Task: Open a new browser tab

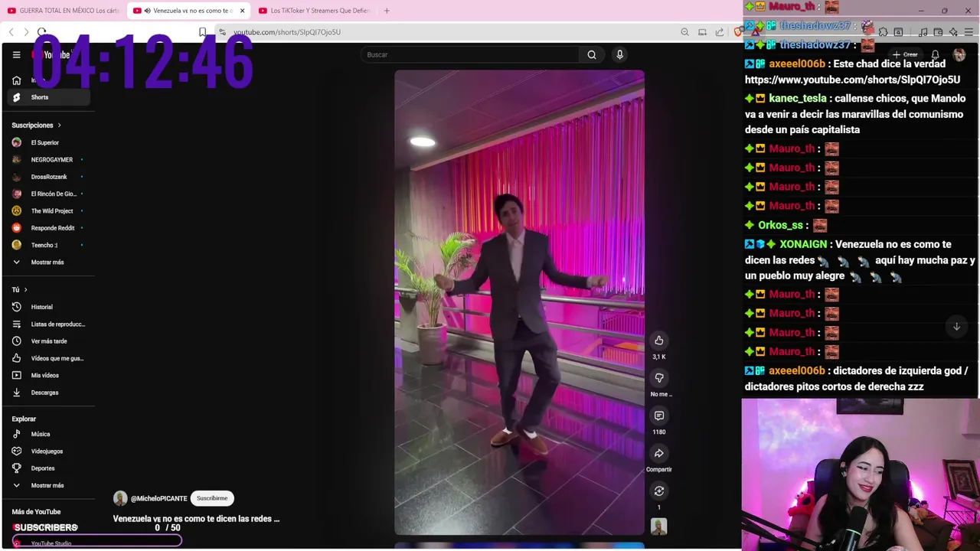Action: point(387,11)
